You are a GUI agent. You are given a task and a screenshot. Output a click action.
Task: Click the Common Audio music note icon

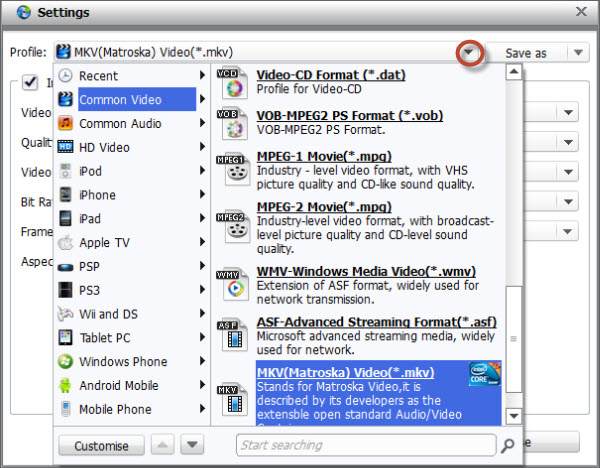pos(65,123)
